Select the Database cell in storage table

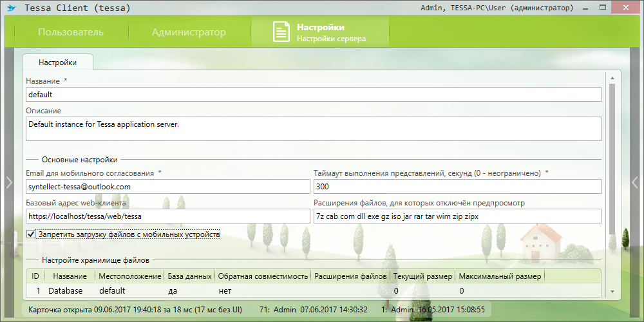[x=65, y=291]
